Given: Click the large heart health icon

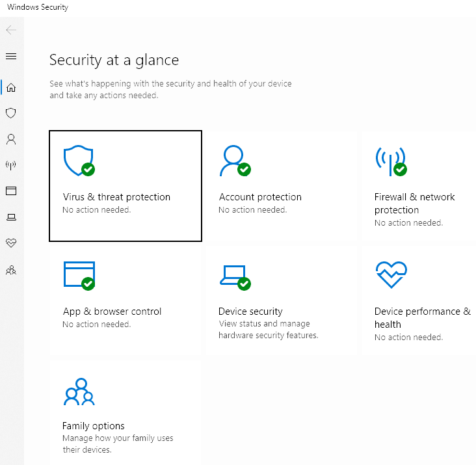Looking at the screenshot, I should coord(391,274).
